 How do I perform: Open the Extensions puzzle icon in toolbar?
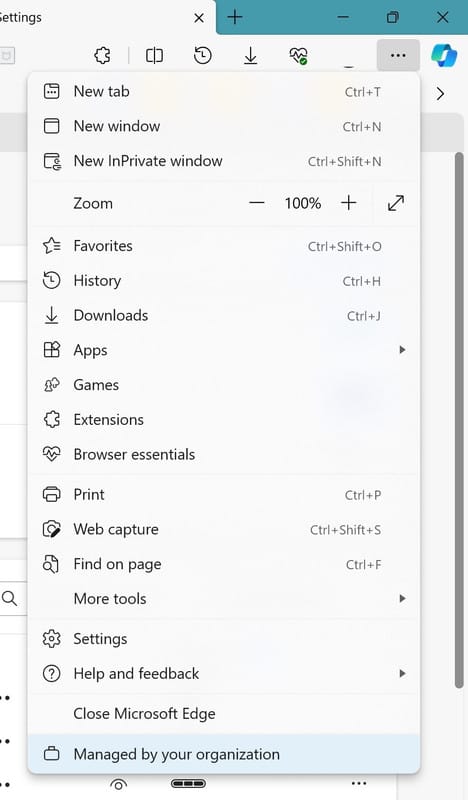click(x=102, y=55)
